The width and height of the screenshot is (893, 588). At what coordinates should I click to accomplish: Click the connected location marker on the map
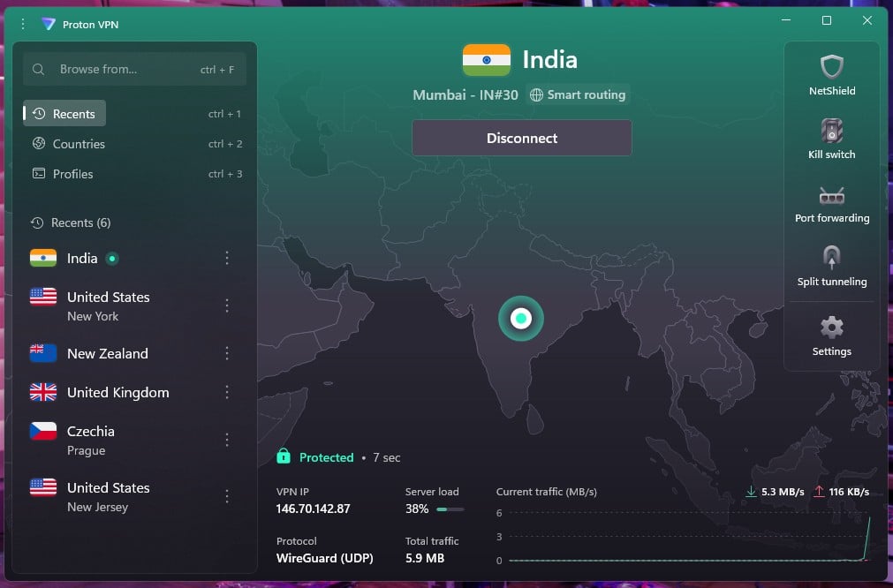pos(520,318)
